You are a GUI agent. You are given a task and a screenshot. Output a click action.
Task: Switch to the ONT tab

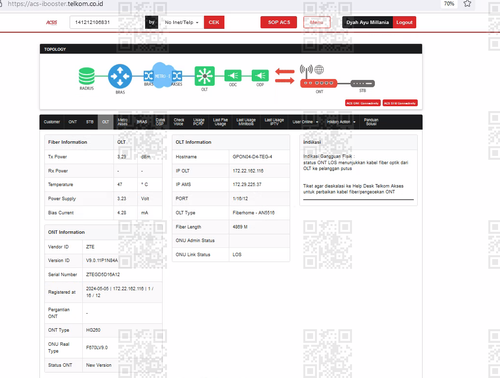click(x=73, y=122)
